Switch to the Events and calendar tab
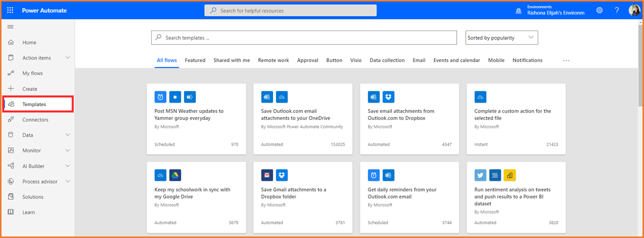Image resolution: width=644 pixels, height=238 pixels. coord(457,60)
